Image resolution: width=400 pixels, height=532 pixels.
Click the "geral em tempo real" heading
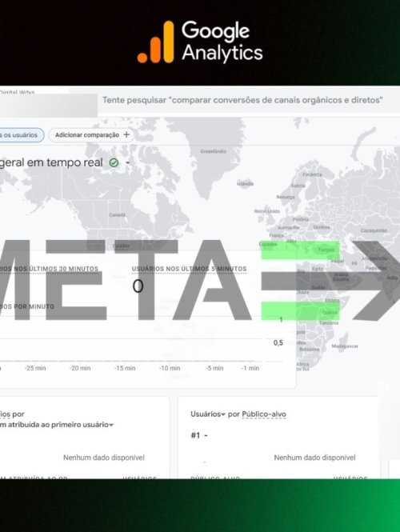[51, 162]
